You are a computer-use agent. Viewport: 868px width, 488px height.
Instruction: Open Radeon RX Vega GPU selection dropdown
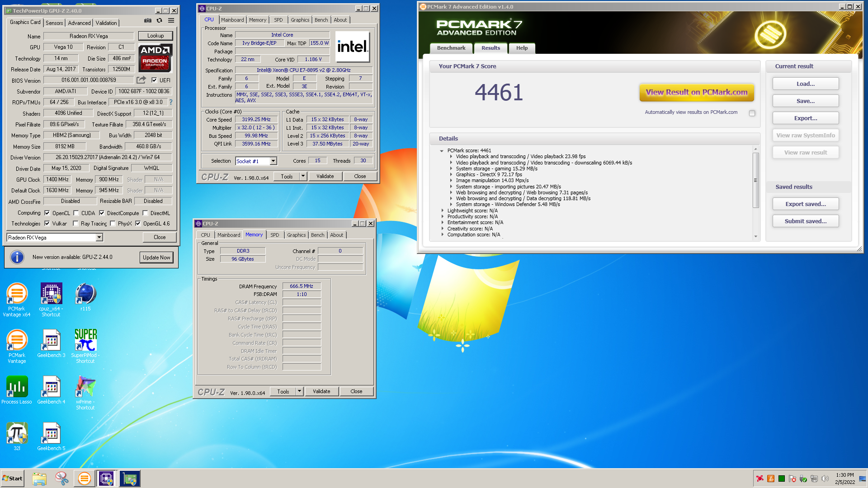click(x=99, y=238)
